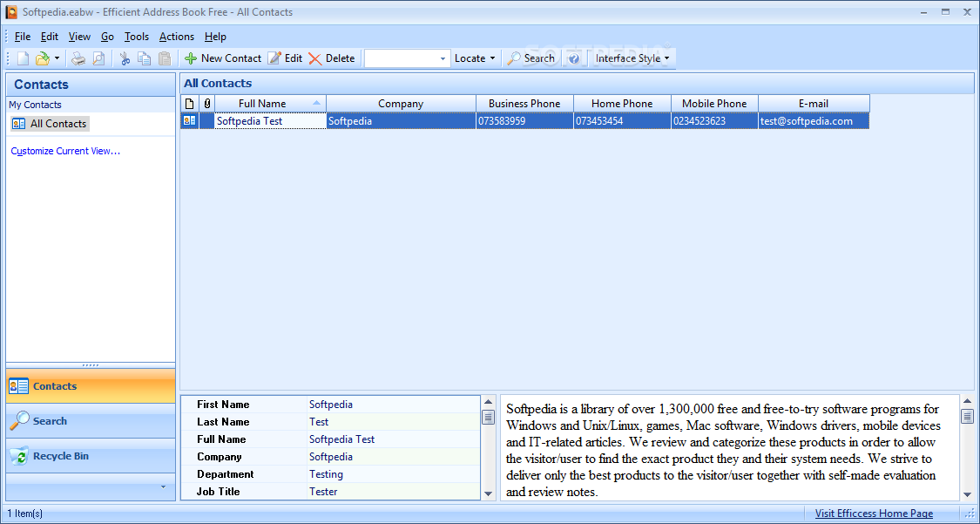Click the Contacts card icon in navigation
Screen dimensions: 980x524
coord(19,386)
